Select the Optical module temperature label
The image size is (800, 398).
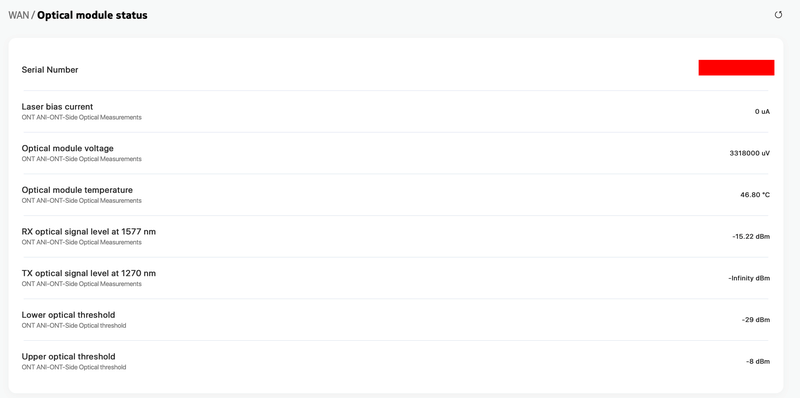(x=77, y=190)
